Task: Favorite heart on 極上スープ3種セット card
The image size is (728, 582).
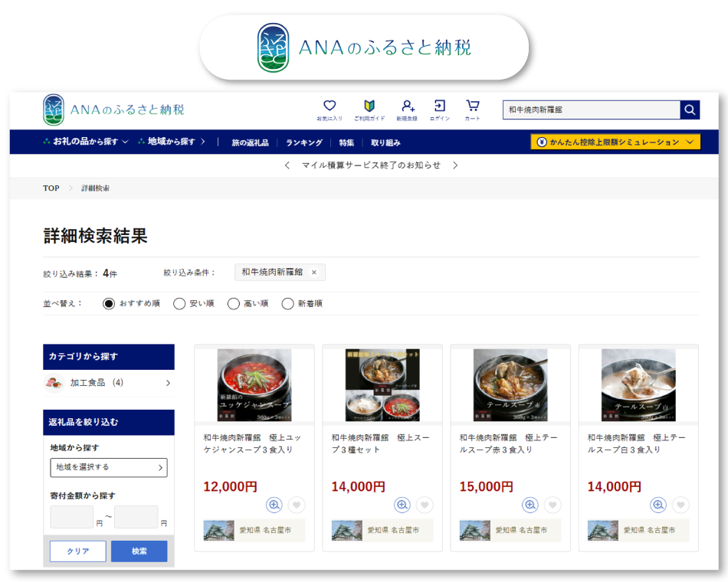Action: 425,505
